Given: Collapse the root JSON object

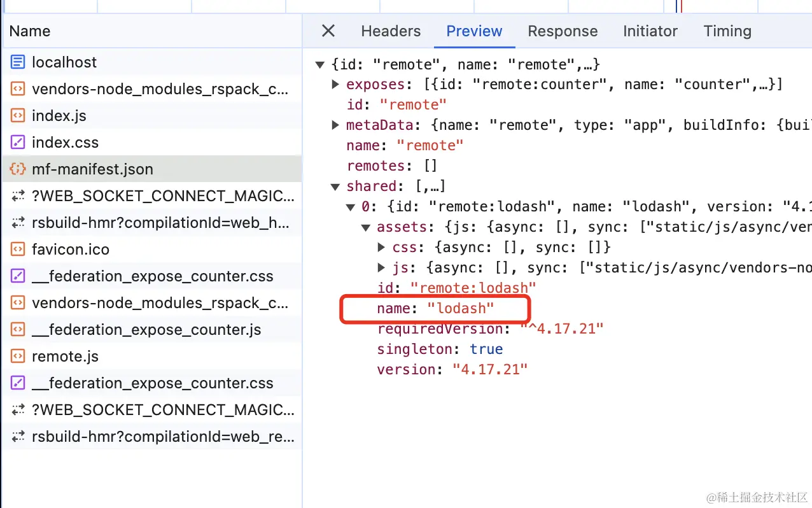Looking at the screenshot, I should point(320,64).
